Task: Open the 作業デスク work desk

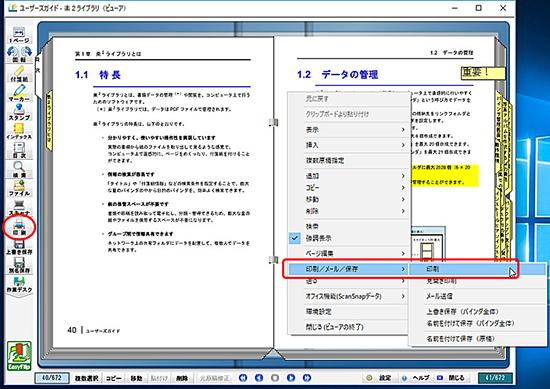Action: [x=19, y=285]
